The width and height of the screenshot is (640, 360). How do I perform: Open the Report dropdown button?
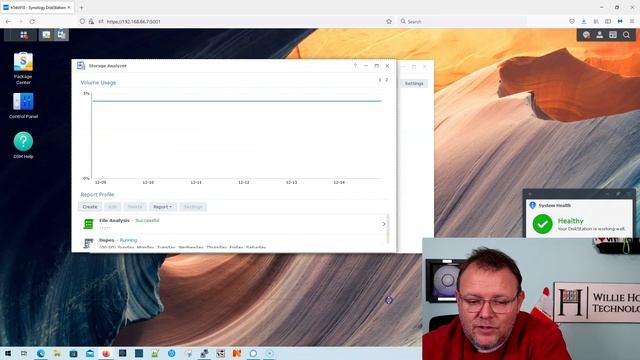pyautogui.click(x=162, y=207)
